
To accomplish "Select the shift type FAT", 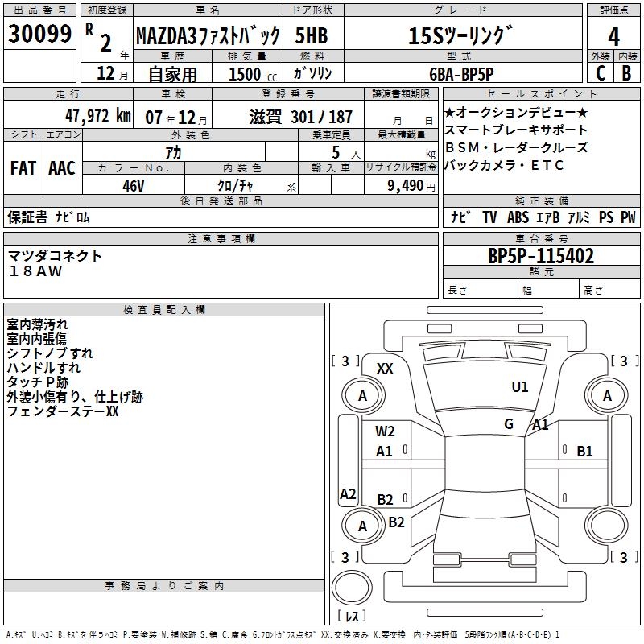I will (23, 167).
